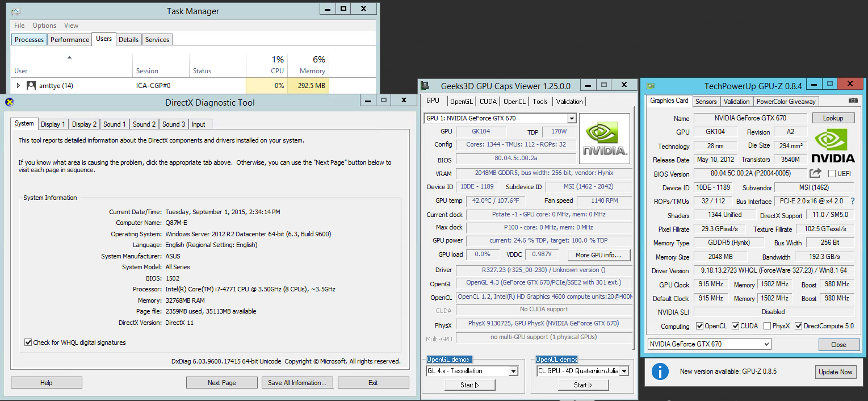Open the File menu in Task Manager
Screen dimensions: 868x401
(19, 26)
